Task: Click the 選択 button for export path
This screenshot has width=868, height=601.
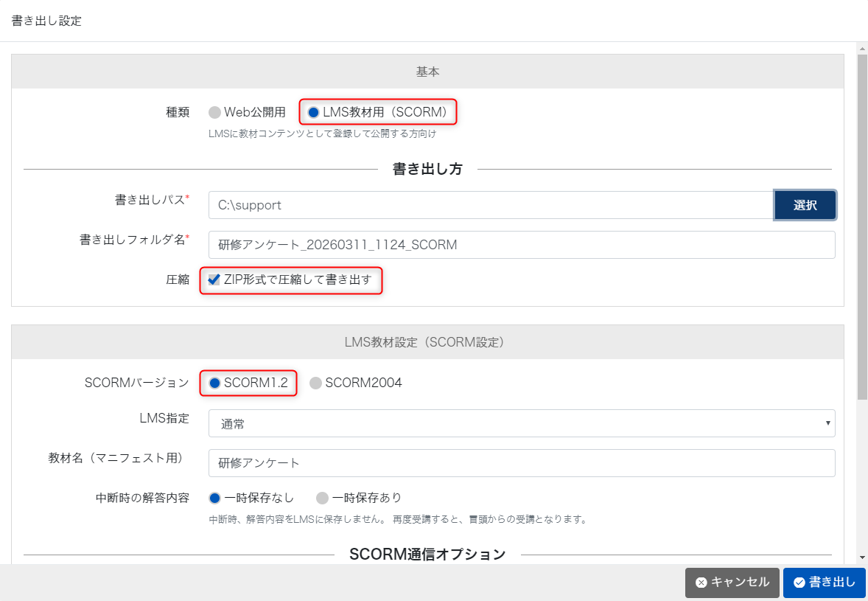Action: pos(805,205)
